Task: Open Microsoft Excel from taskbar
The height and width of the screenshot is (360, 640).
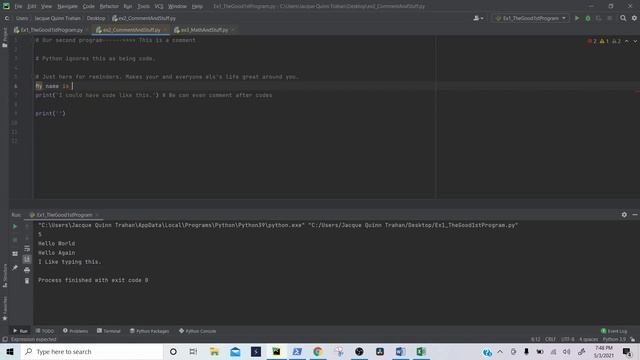Action: (x=421, y=351)
